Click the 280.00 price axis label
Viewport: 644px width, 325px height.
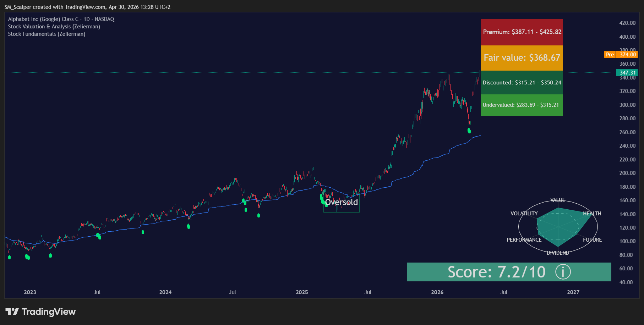tap(627, 119)
